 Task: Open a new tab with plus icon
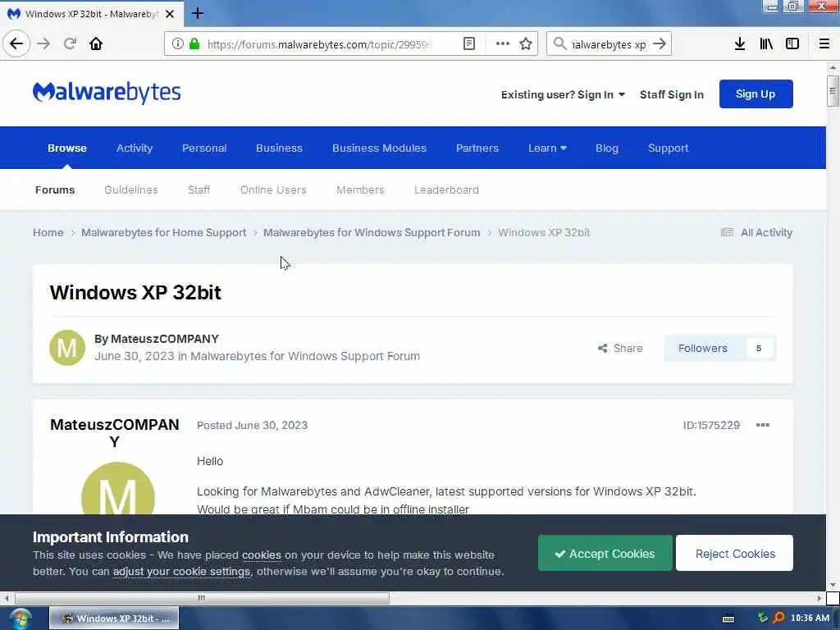[x=198, y=13]
